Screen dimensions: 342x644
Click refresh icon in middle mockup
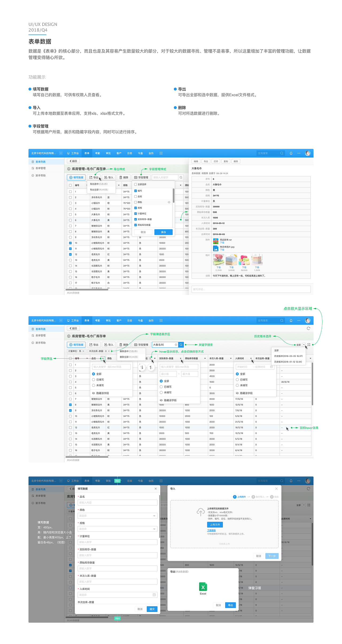click(308, 328)
